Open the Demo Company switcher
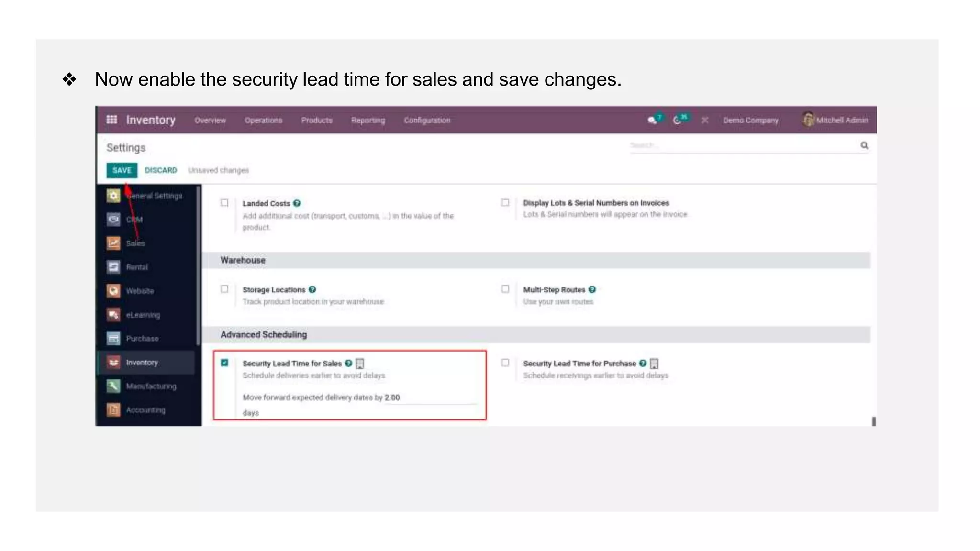The width and height of the screenshot is (980, 551). pos(750,121)
